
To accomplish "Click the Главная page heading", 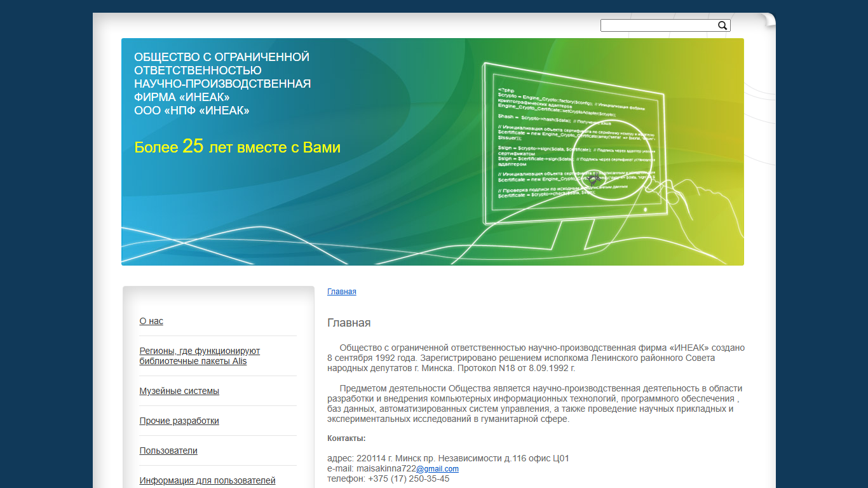I will (x=349, y=323).
